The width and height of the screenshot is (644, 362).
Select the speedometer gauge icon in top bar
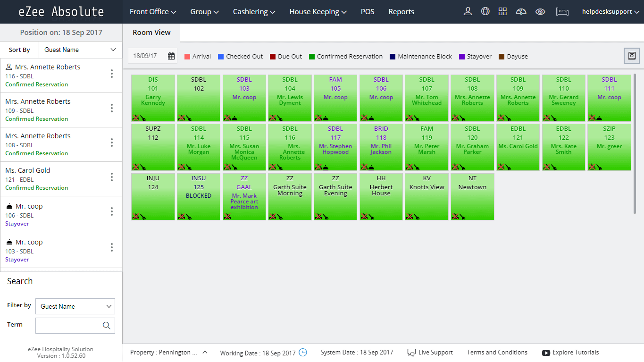click(x=521, y=11)
